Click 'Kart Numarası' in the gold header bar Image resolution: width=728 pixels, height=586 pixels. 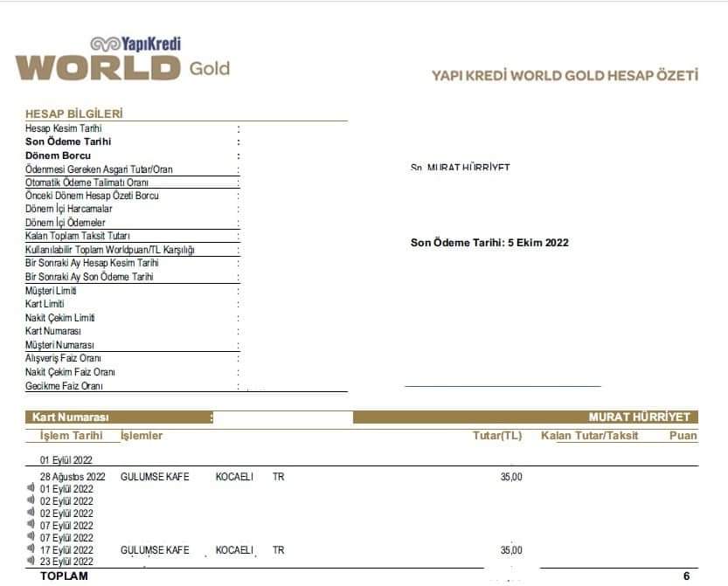(70, 417)
